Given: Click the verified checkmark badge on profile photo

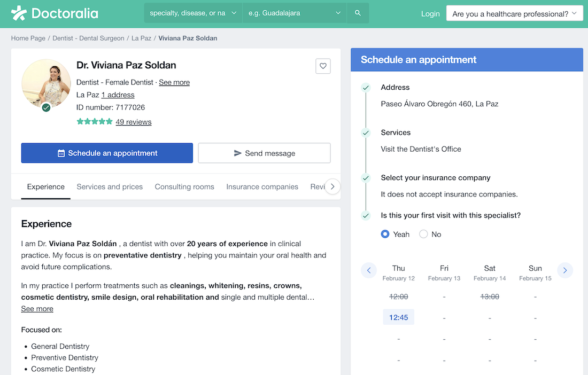Looking at the screenshot, I should pos(47,107).
